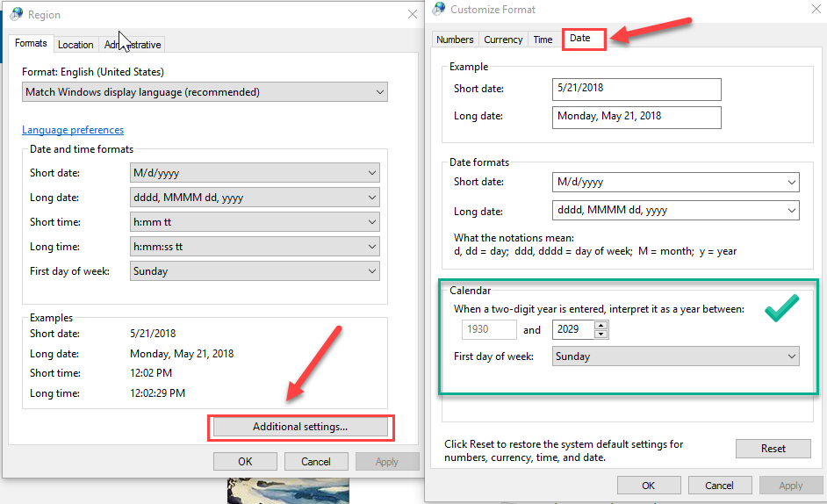827x504 pixels.
Task: Expand Short date dropdown in Region window
Action: tap(255, 173)
